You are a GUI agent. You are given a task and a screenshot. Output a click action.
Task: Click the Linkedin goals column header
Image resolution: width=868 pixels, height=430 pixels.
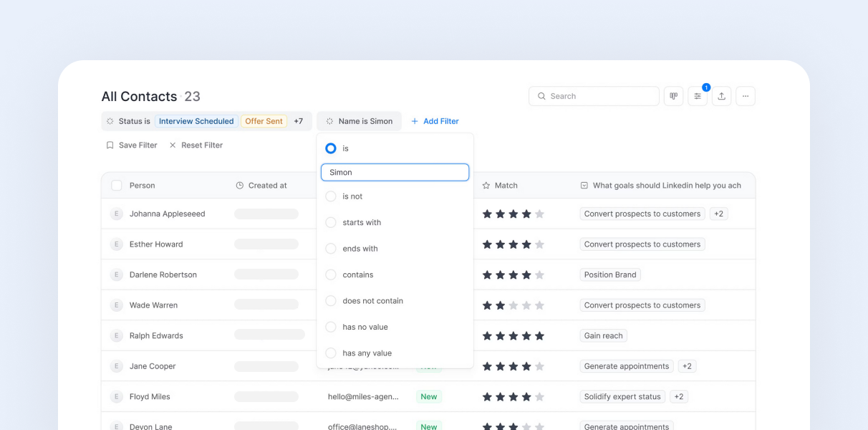pos(660,186)
